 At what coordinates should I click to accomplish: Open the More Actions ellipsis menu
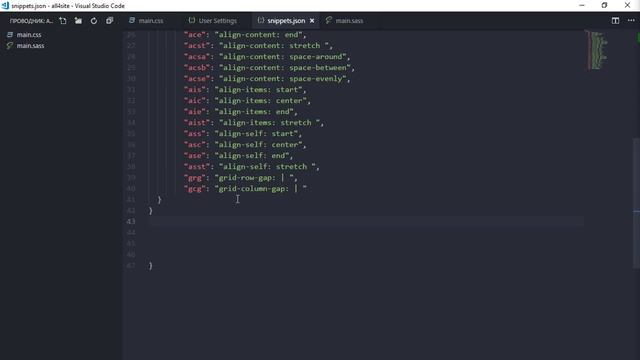pos(631,20)
